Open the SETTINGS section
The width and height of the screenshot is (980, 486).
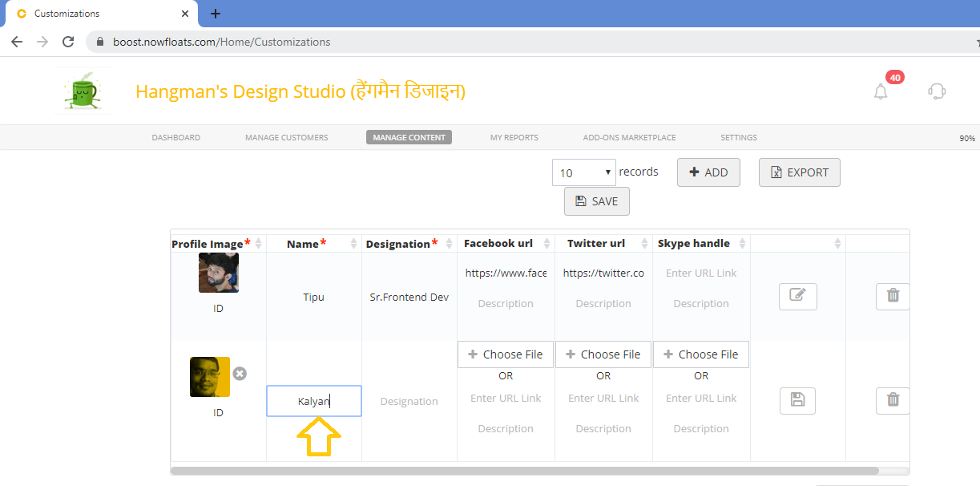[x=738, y=137]
